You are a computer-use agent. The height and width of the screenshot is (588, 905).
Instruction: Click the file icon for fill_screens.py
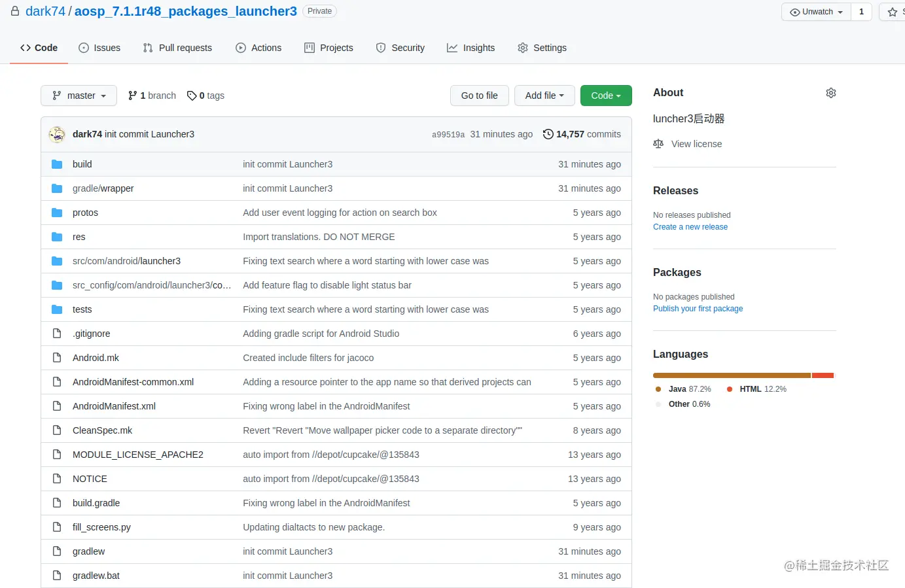click(57, 527)
